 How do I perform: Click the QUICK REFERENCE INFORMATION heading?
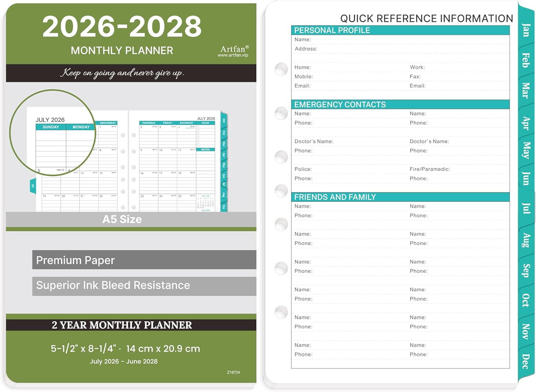[427, 19]
